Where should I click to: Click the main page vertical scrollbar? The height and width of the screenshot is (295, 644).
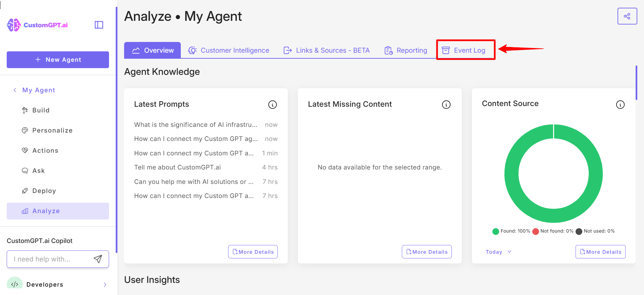pyautogui.click(x=636, y=83)
